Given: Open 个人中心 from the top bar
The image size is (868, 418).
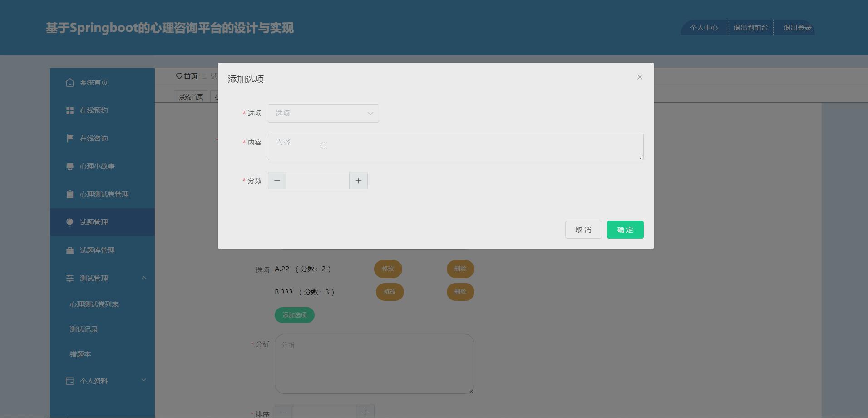Looking at the screenshot, I should coord(703,27).
